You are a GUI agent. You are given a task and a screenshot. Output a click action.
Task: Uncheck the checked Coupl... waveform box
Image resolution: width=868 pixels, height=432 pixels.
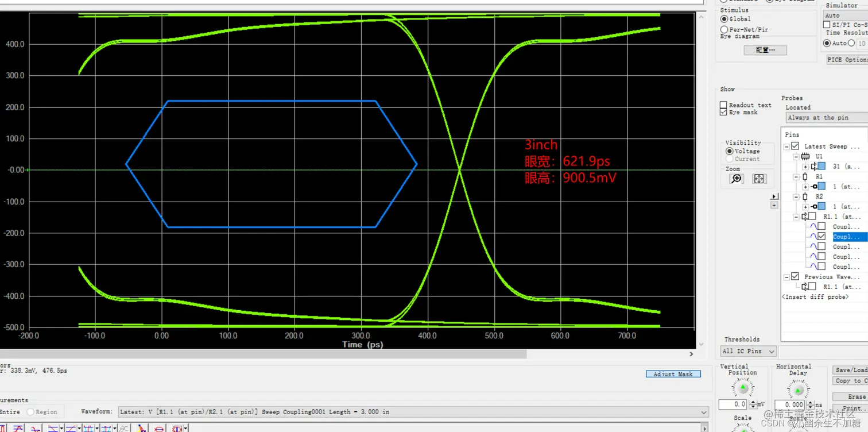[821, 236]
